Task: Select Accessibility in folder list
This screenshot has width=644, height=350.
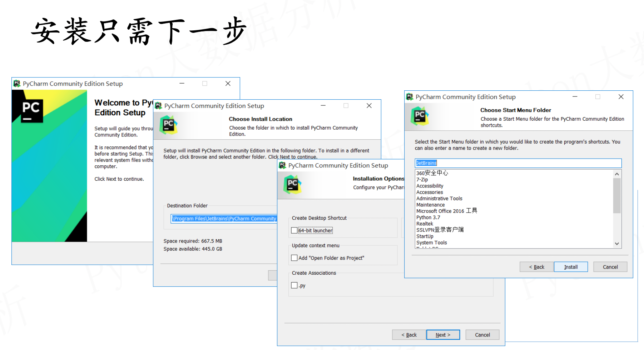Action: [x=430, y=186]
